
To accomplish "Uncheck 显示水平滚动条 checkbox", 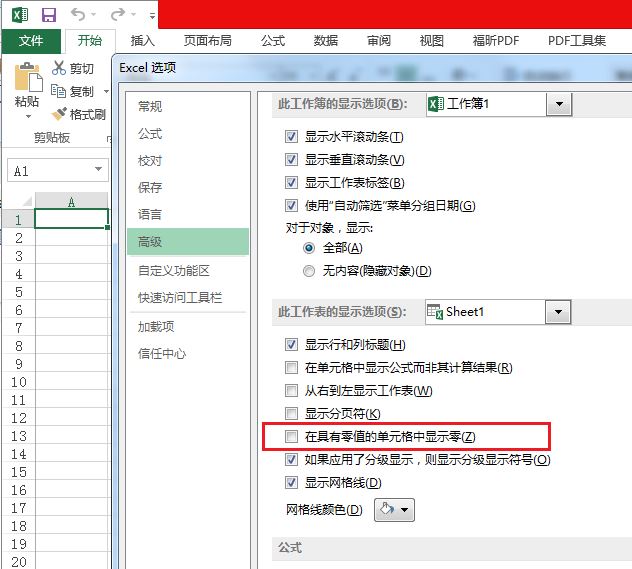I will (291, 137).
